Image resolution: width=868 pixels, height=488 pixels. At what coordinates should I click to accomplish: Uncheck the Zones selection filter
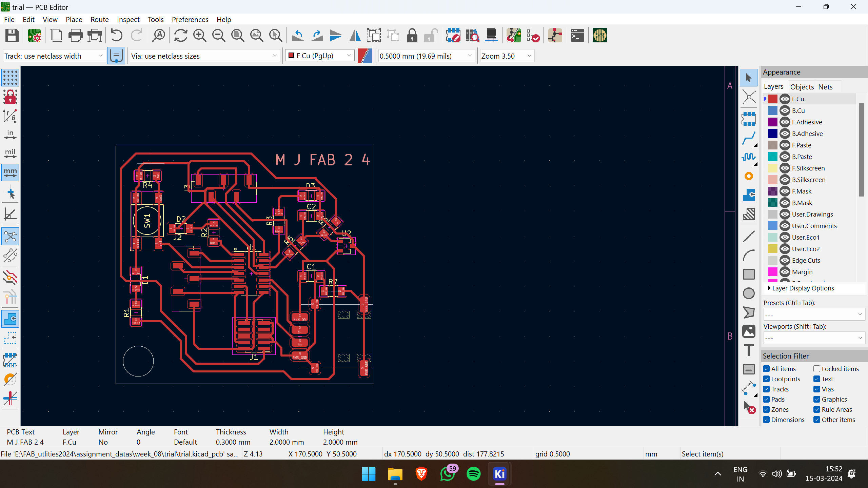point(766,409)
